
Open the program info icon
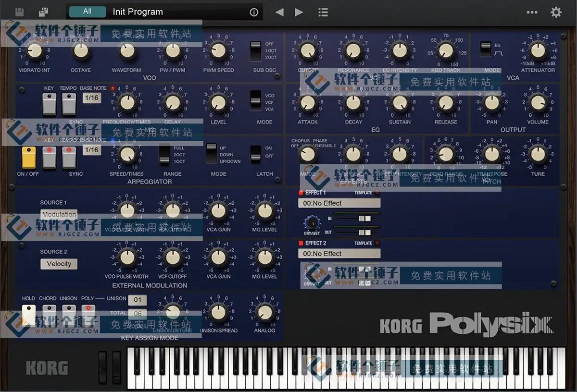[x=254, y=12]
